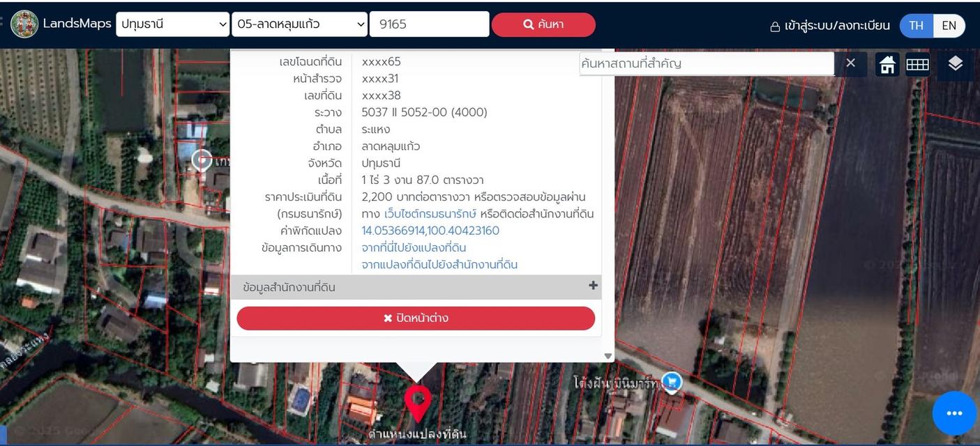Click the เลขที่ดิน value xxxx38
The image size is (980, 446).
tap(381, 95)
